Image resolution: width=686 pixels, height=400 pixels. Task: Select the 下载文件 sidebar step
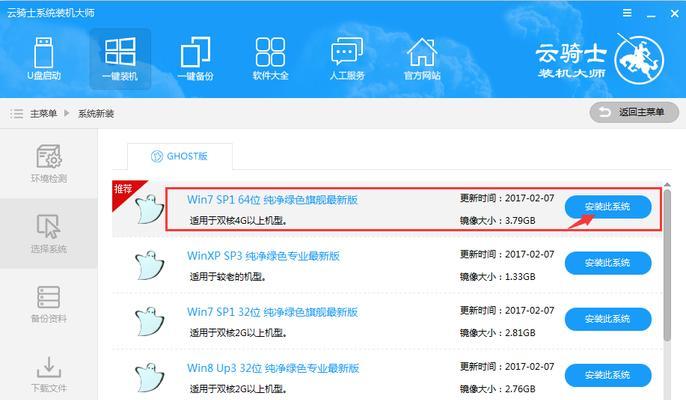tap(49, 374)
